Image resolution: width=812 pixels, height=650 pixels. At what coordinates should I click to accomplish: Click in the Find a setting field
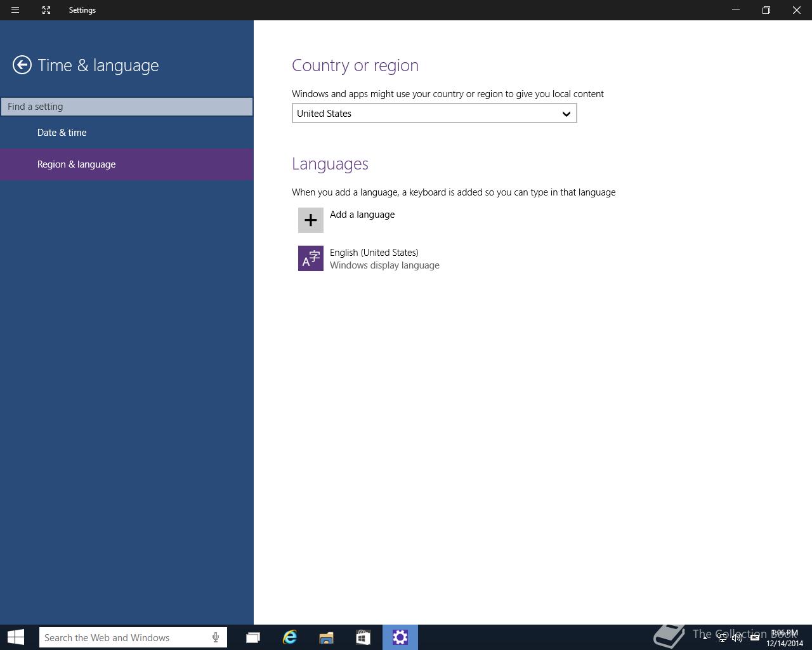pyautogui.click(x=127, y=107)
